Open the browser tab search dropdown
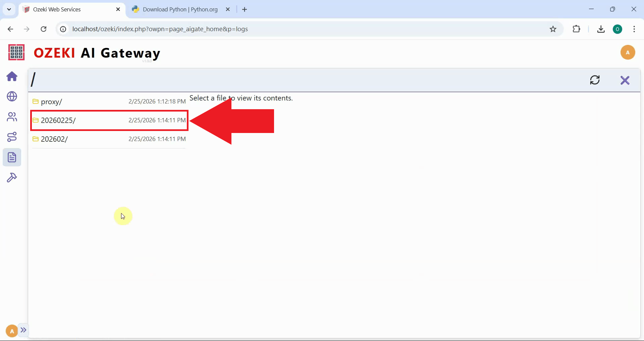Screen dimensions: 644x341 point(9,9)
